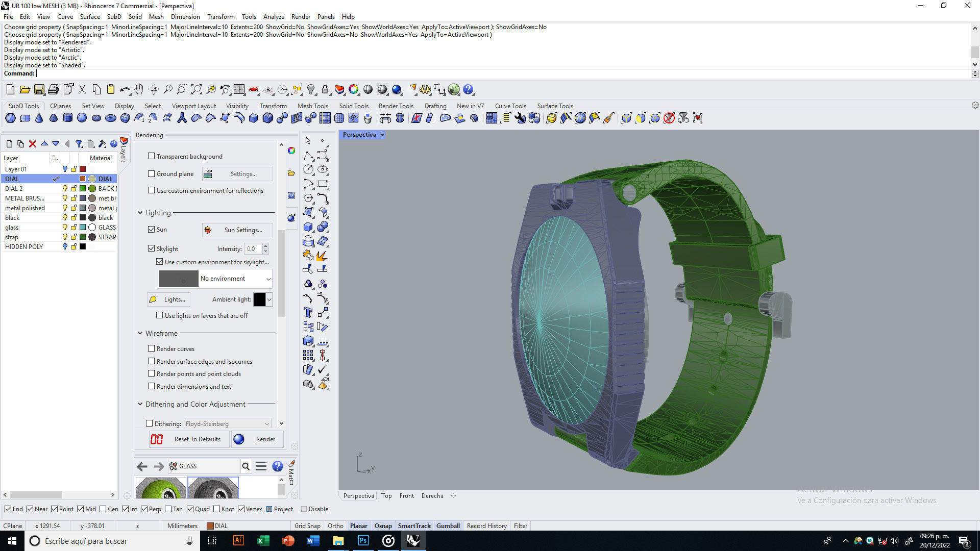Click the delete layer red X icon

tap(32, 144)
